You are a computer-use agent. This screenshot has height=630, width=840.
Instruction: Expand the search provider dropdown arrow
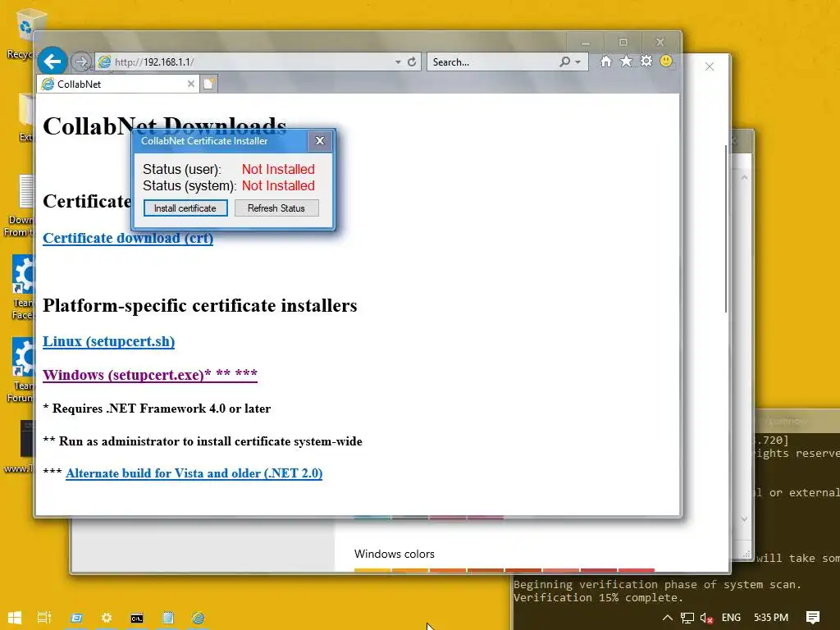(x=578, y=62)
